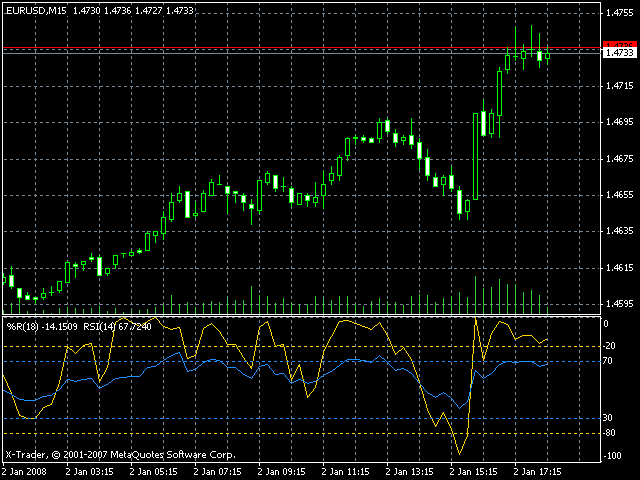
Task: Click the red ask price tag
Action: (x=620, y=44)
